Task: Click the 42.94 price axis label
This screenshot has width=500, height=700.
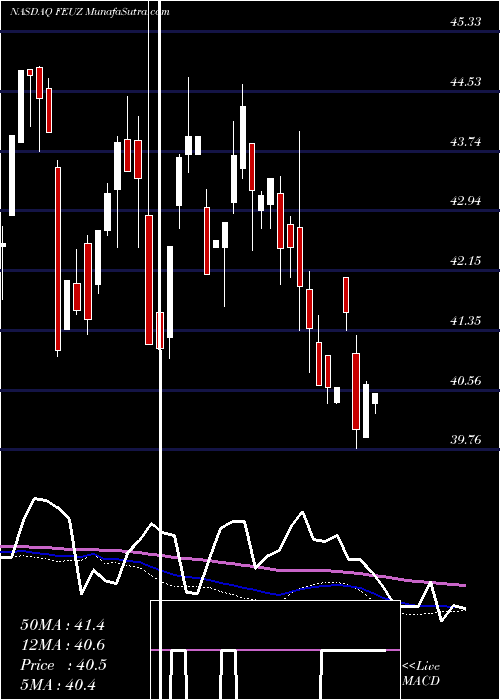Action: point(466,201)
